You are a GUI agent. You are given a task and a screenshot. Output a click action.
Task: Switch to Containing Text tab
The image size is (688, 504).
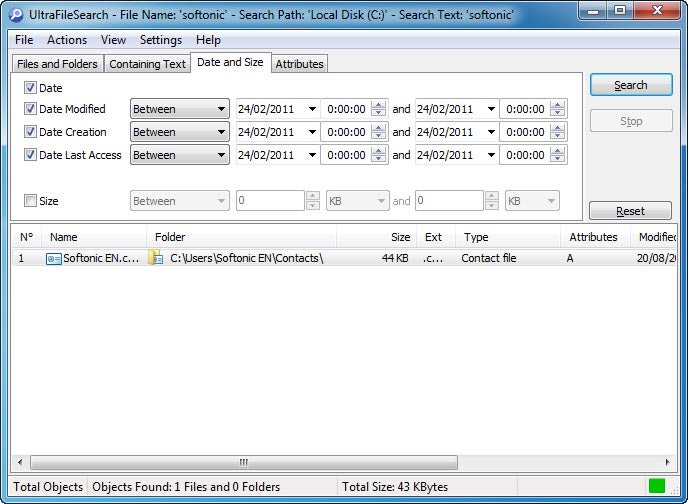click(x=147, y=64)
